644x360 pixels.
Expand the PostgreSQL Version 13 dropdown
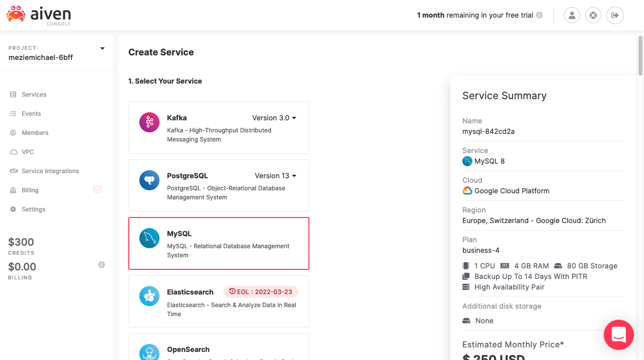point(275,176)
